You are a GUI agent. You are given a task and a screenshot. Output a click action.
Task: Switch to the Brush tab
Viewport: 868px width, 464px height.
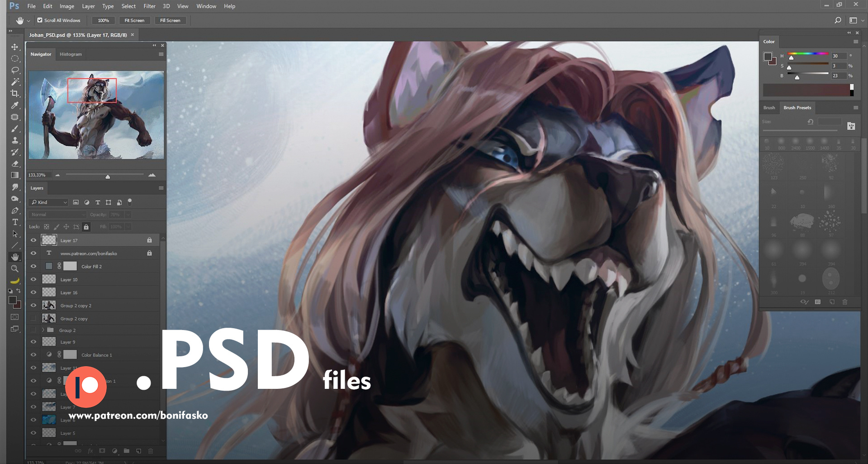pos(769,108)
